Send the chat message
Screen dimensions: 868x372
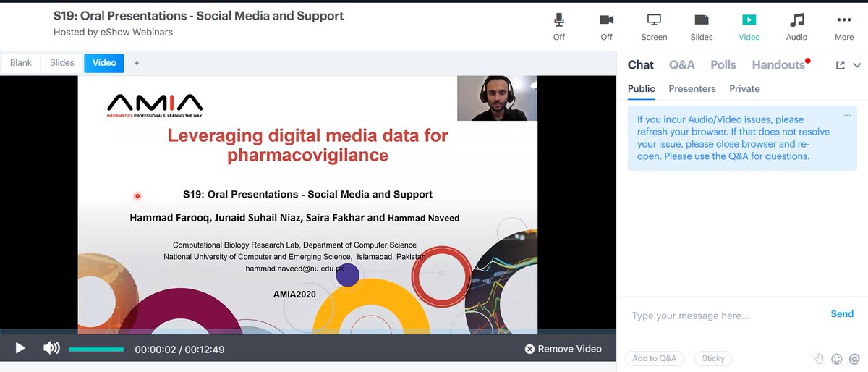point(842,314)
